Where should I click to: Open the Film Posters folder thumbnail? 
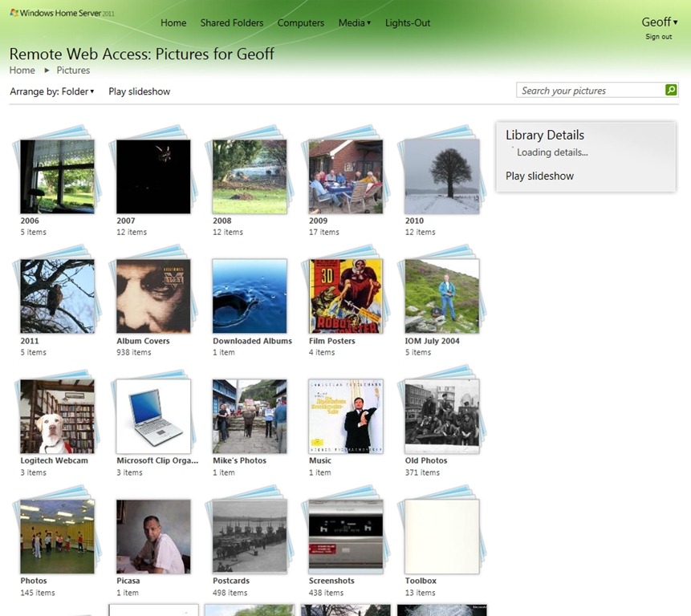(x=346, y=296)
